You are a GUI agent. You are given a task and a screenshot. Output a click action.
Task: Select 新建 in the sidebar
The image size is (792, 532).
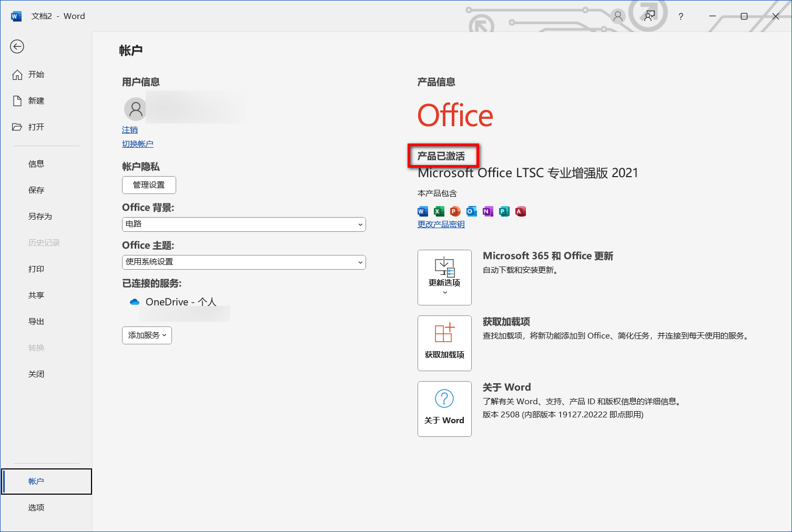pyautogui.click(x=36, y=101)
